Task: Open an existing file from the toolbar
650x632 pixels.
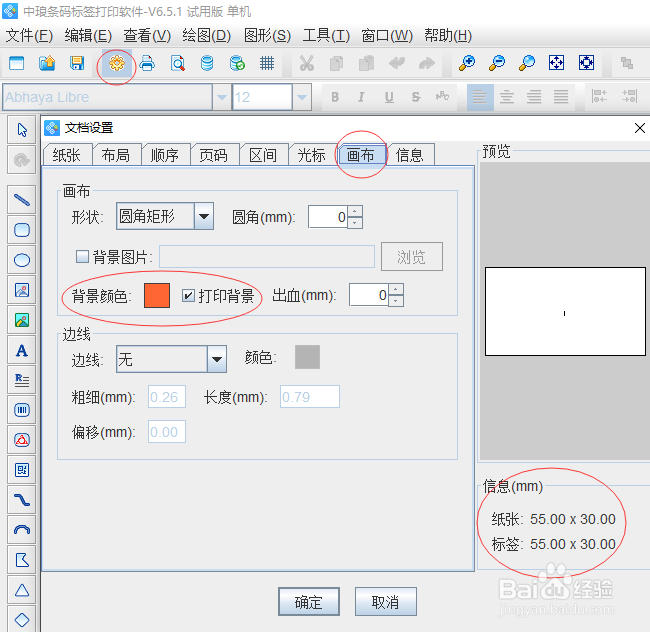Action: point(47,63)
